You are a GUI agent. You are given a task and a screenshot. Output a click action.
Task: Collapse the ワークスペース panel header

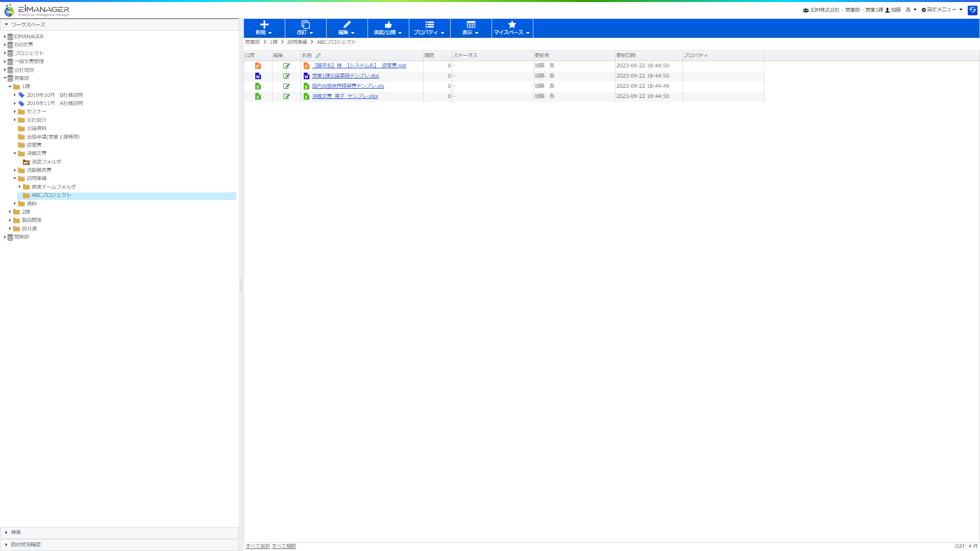119,24
